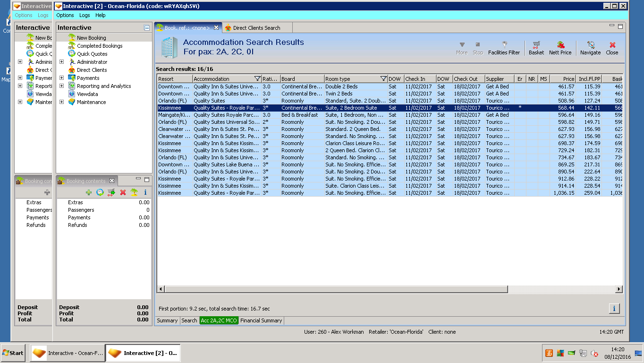Expand the Payments tree node
This screenshot has height=363, width=644.
tap(61, 78)
